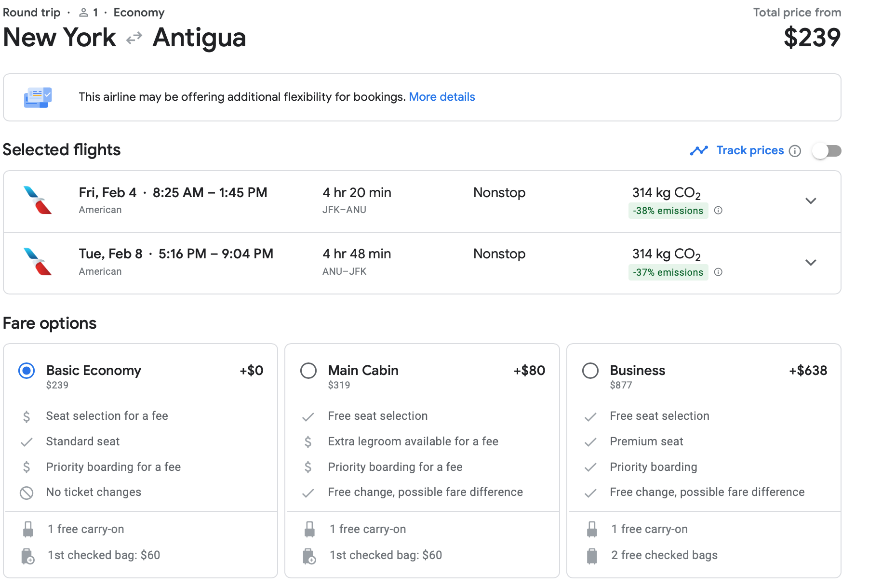
Task: Click the Main Cabin +$80 price
Action: [529, 370]
